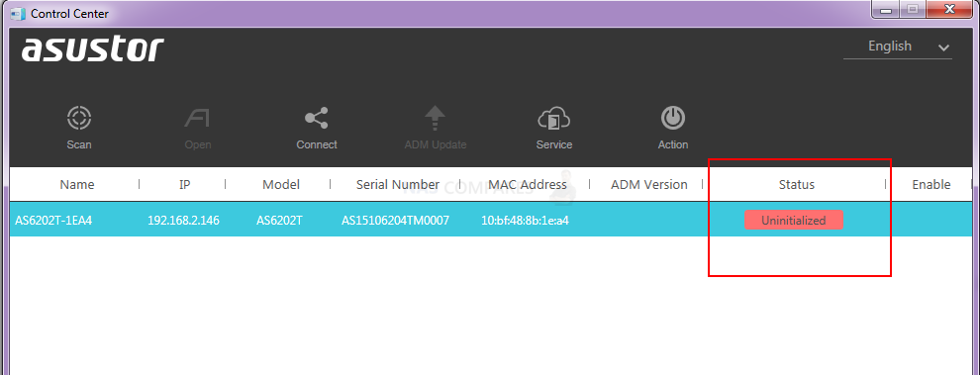Click the IP address 192.168.2.146
Screen dimensions: 980x375
[183, 220]
